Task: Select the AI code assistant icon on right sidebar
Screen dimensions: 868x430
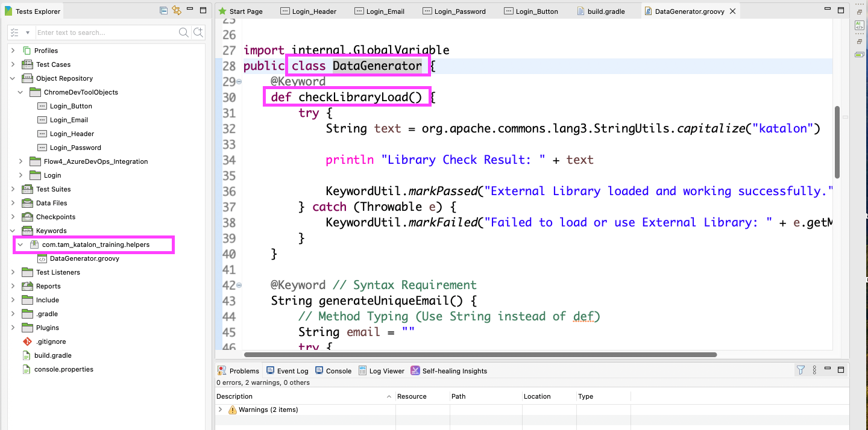Action: (859, 25)
